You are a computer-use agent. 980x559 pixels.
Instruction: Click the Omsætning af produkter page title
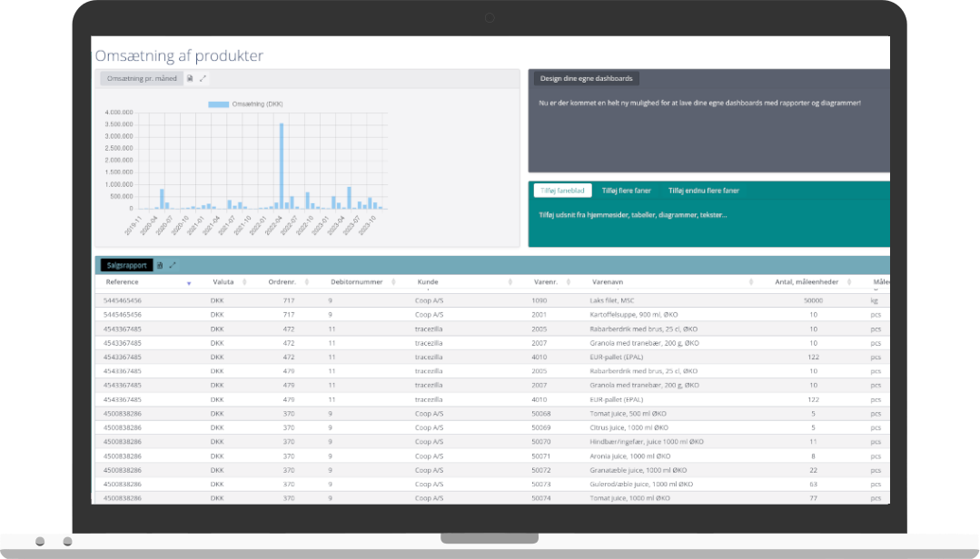point(179,55)
